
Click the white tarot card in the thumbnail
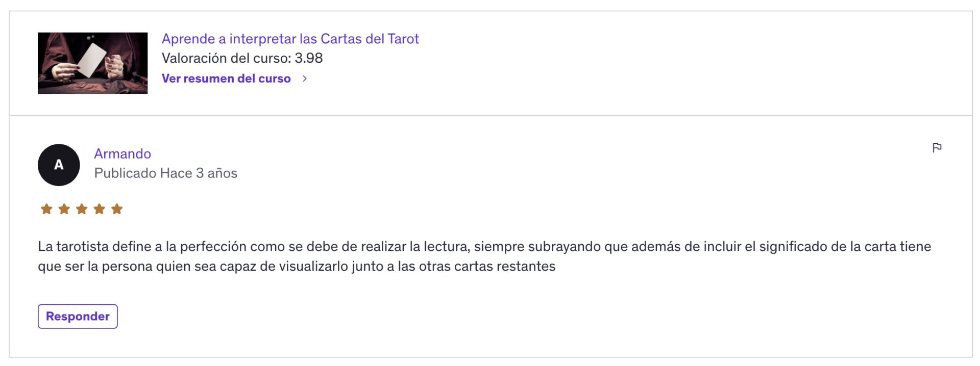pyautogui.click(x=92, y=60)
